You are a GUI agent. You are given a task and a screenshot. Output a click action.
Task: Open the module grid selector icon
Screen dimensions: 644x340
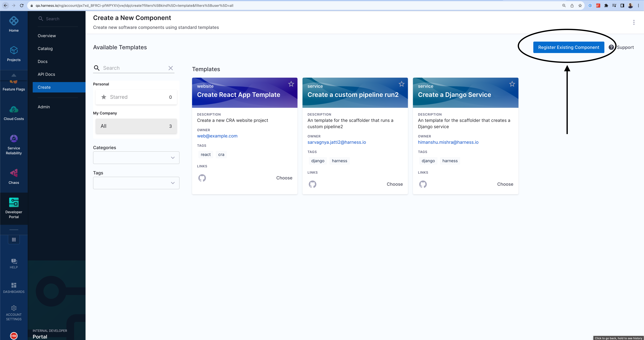tap(14, 240)
